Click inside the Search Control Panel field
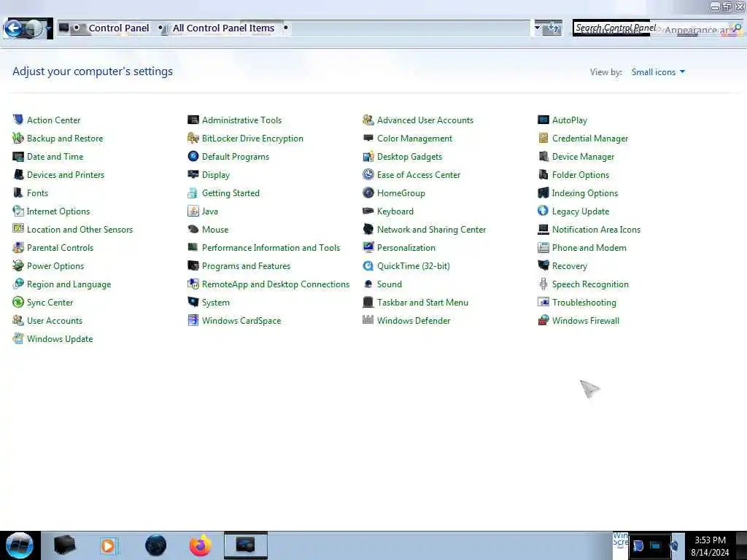 (x=657, y=28)
